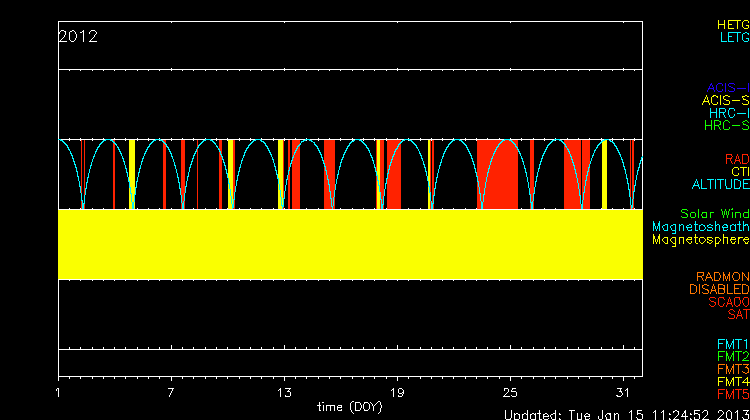Select the HRC-S legend label
Viewport: 750px width, 420px height.
726,126
